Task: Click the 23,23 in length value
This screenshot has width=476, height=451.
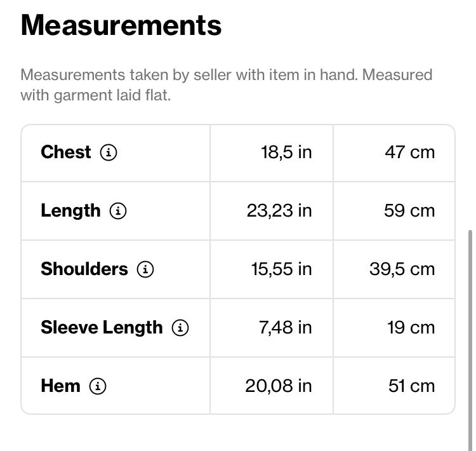Action: click(279, 211)
